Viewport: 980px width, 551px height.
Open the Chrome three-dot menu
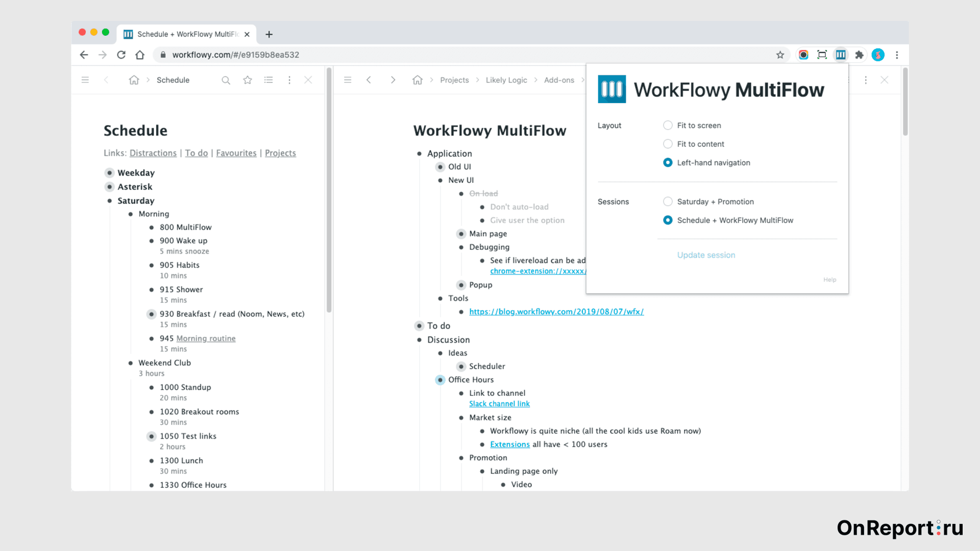pyautogui.click(x=897, y=55)
